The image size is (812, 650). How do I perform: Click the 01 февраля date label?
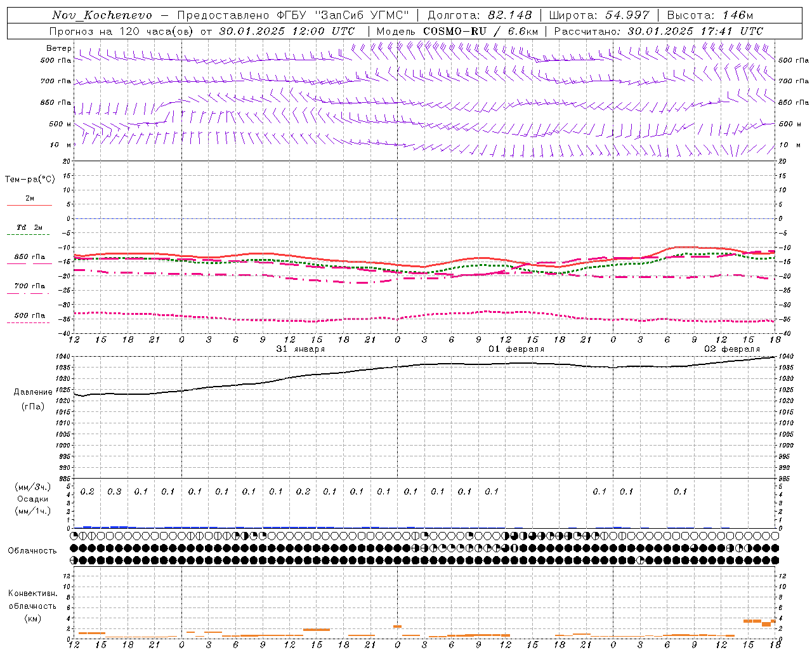tap(516, 349)
